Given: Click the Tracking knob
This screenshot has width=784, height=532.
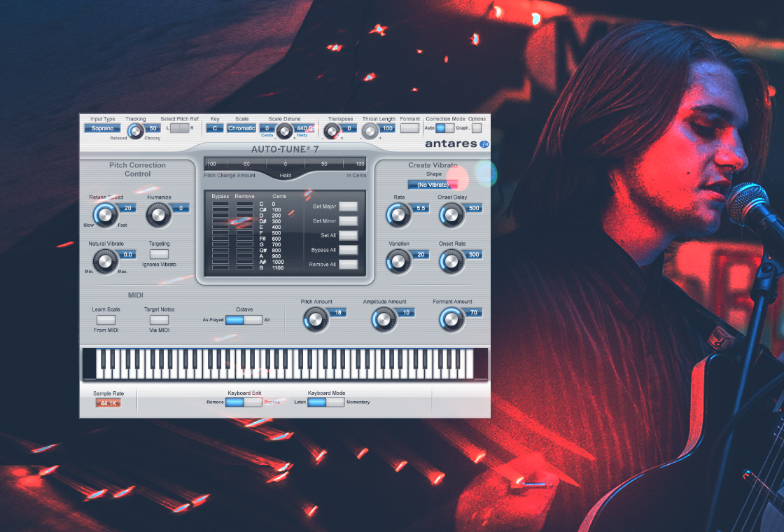Looking at the screenshot, I should click(x=135, y=129).
